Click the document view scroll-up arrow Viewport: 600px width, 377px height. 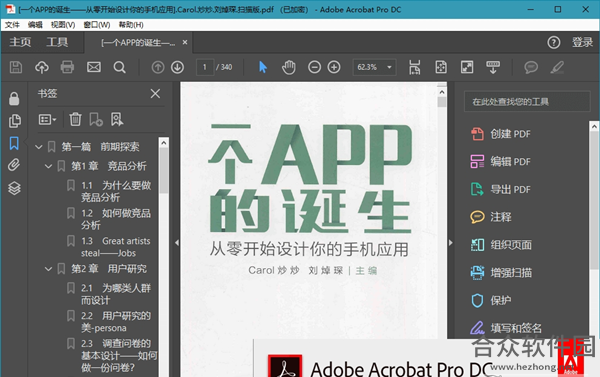pyautogui.click(x=442, y=92)
